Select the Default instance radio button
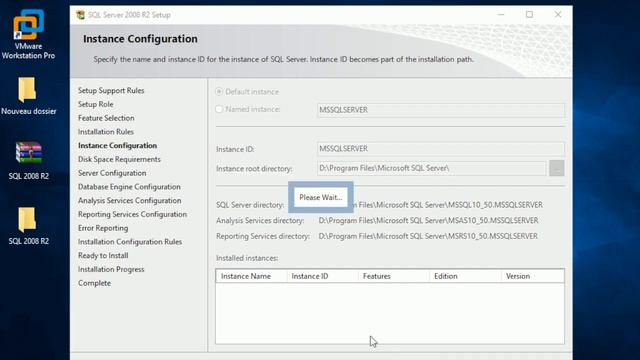 coord(219,92)
